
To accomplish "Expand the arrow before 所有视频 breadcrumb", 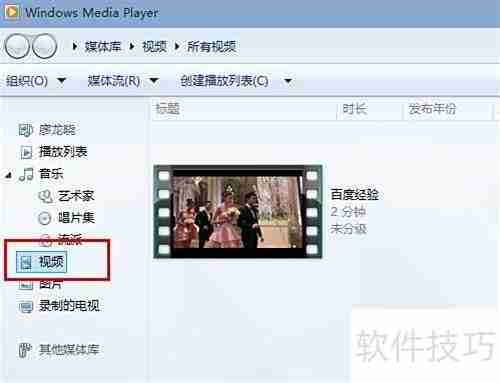I will 177,46.
